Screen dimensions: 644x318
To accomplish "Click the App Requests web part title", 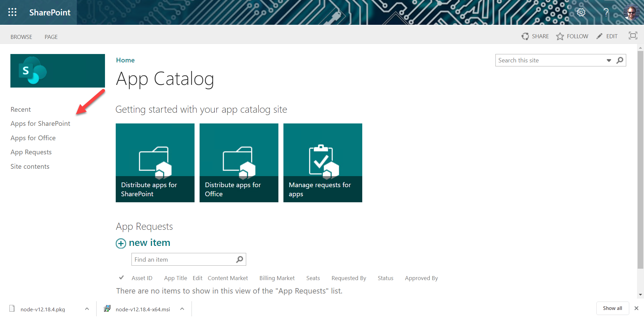I will 144,227.
